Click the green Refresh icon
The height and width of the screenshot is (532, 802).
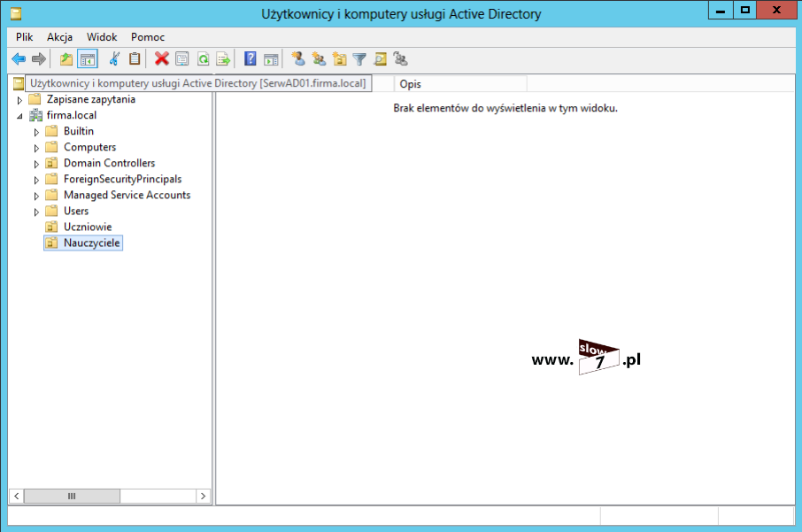(203, 59)
